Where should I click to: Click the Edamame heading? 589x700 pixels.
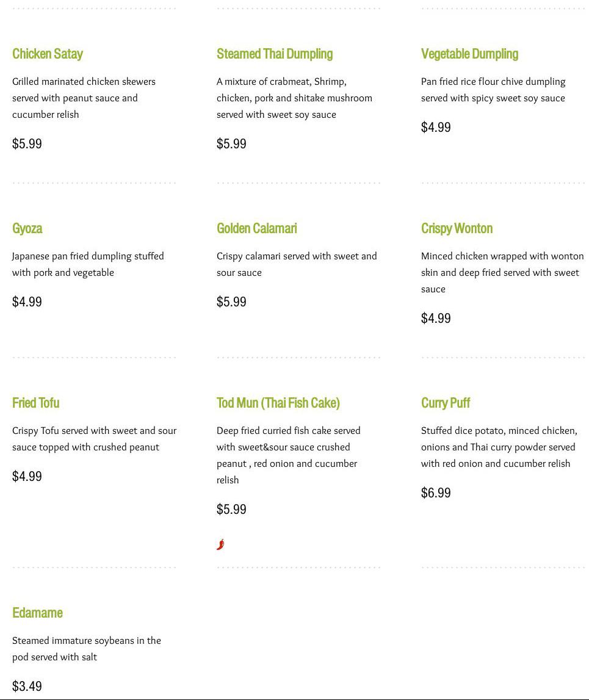(x=37, y=613)
